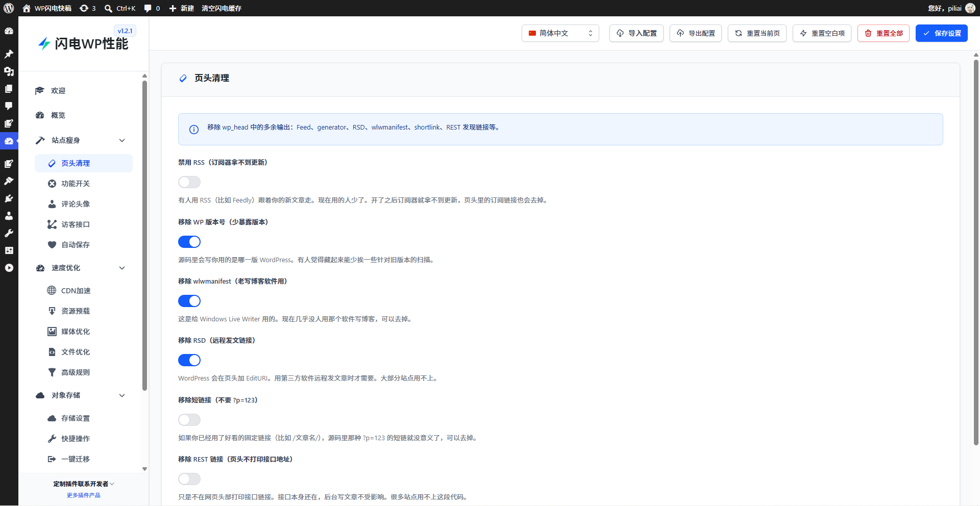The width and height of the screenshot is (980, 506).
Task: Open the WordPress dashboard sidebar icon
Action: (x=9, y=31)
